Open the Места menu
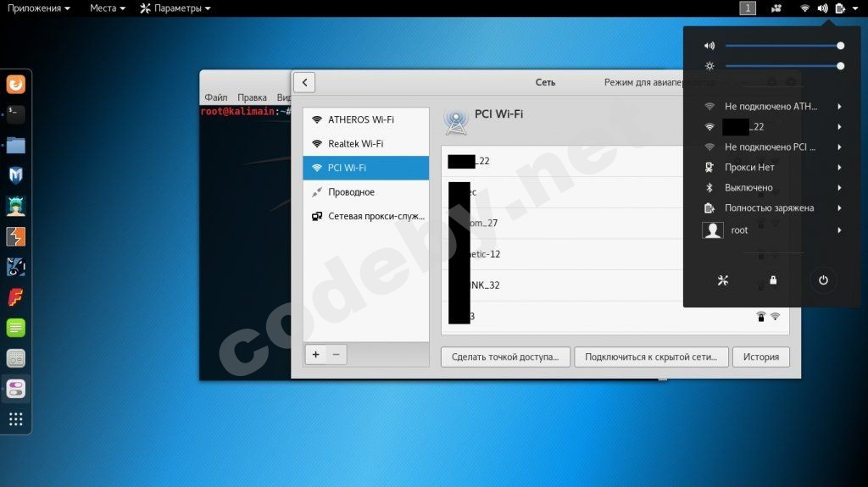The width and height of the screenshot is (868, 487). tap(108, 8)
